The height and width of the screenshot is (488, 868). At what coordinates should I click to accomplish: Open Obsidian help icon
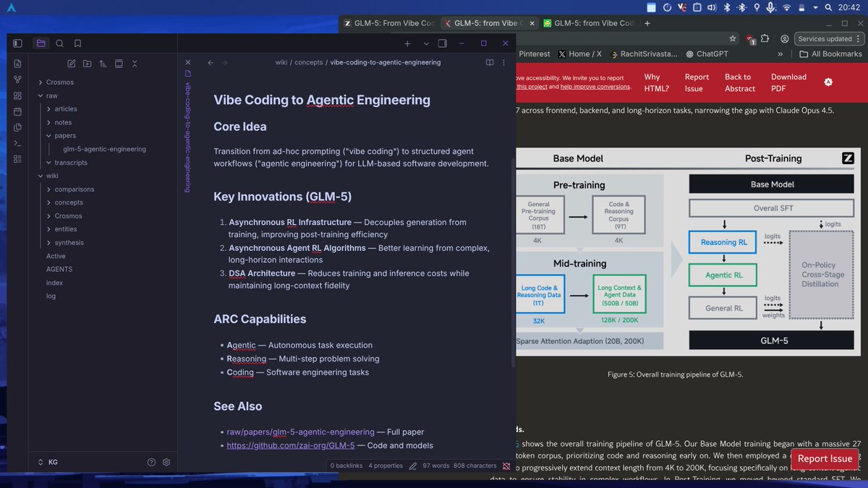[151, 462]
